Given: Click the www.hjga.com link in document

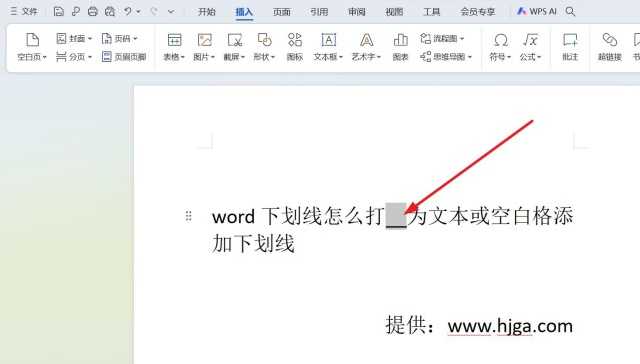Looking at the screenshot, I should click(x=510, y=326).
